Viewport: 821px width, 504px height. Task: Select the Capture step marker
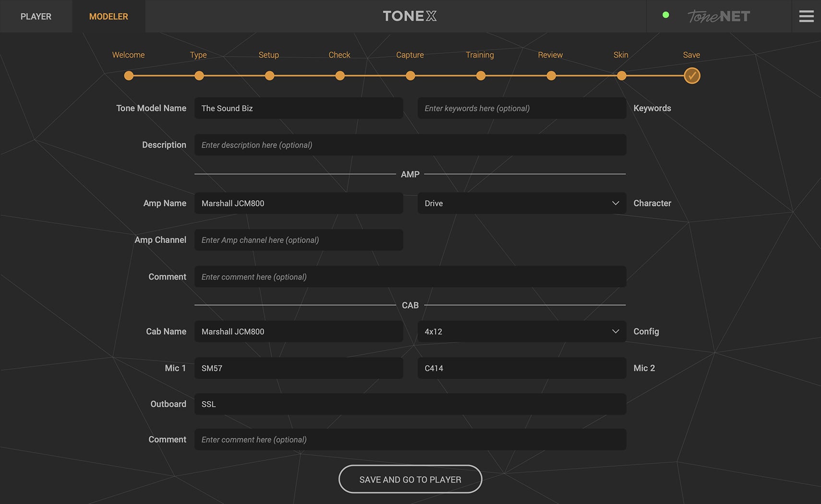click(x=410, y=75)
